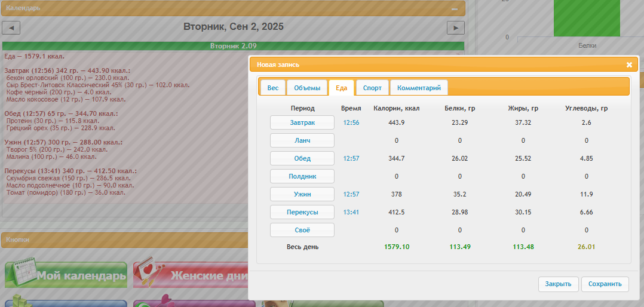Click the Малина (100 гр.) entry
This screenshot has height=307, width=644.
click(52, 156)
